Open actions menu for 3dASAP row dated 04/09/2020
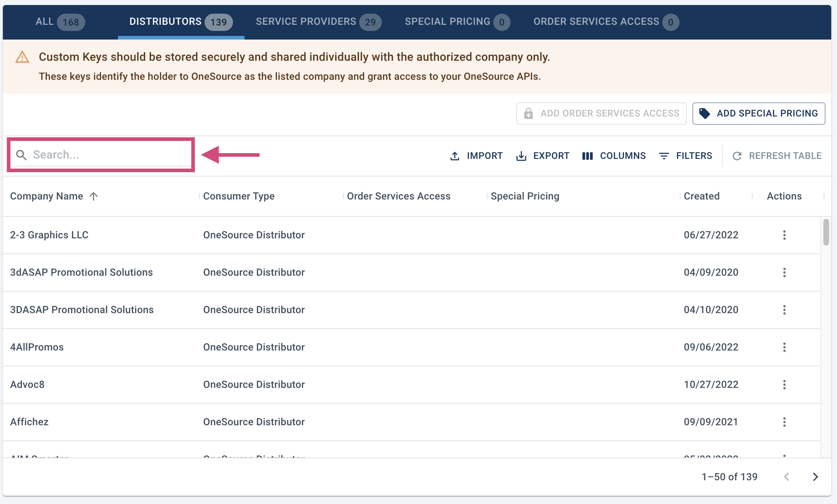Image resolution: width=837 pixels, height=504 pixels. (x=784, y=272)
